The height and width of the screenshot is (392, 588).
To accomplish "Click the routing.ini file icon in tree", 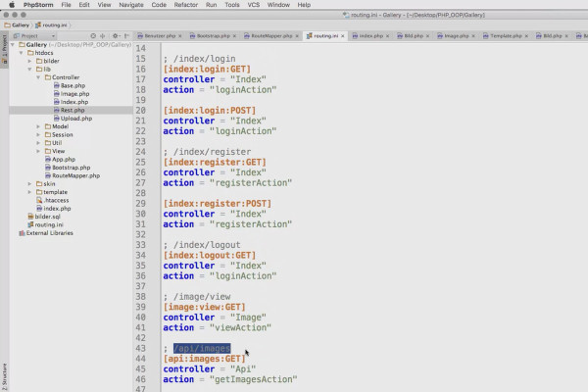I will pos(30,224).
